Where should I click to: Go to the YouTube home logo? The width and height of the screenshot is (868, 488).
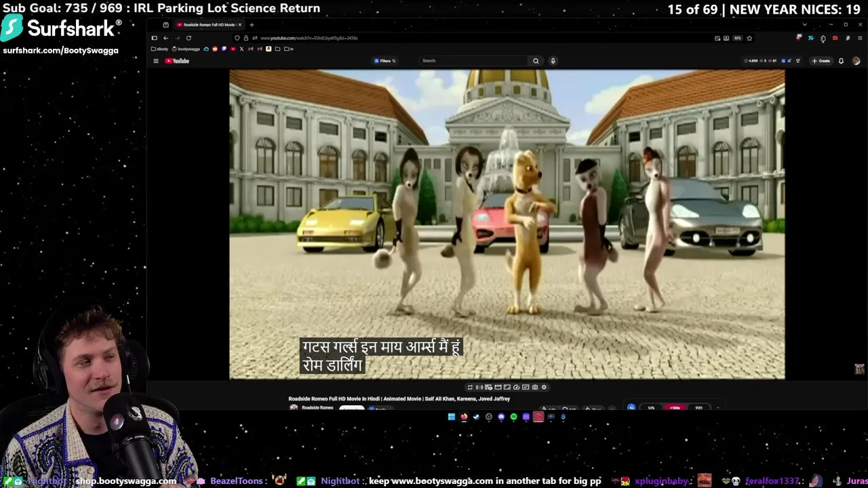click(177, 61)
